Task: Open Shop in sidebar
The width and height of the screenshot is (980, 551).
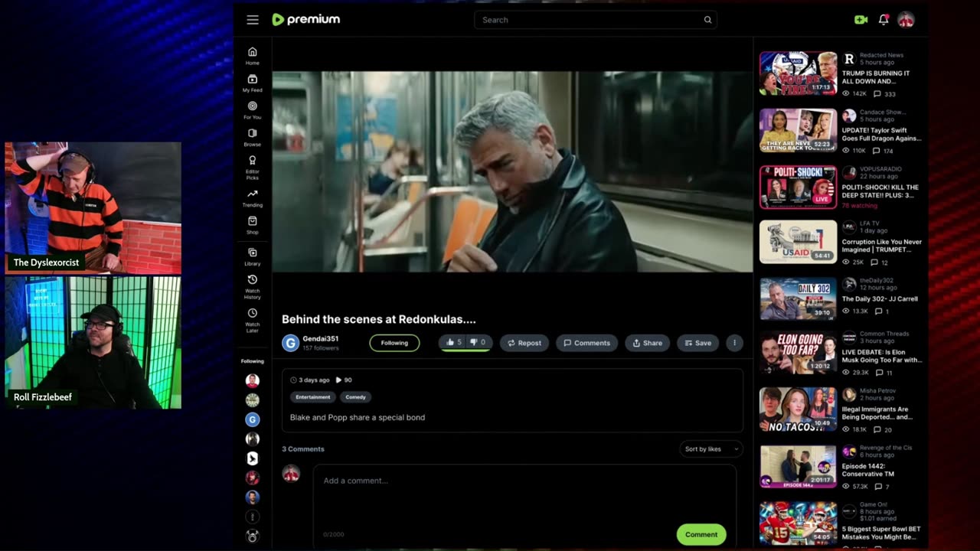Action: [253, 226]
